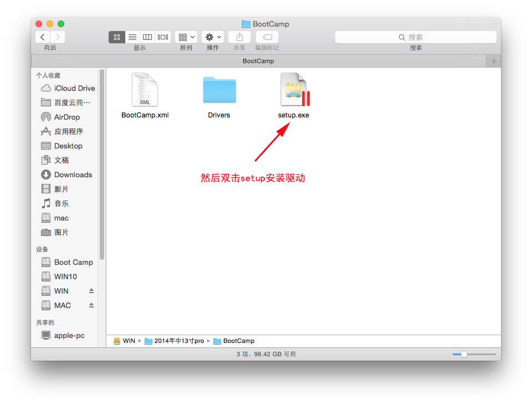Viewport: 532px width, 405px height.
Task: Select the BootCamp tab
Action: [258, 61]
